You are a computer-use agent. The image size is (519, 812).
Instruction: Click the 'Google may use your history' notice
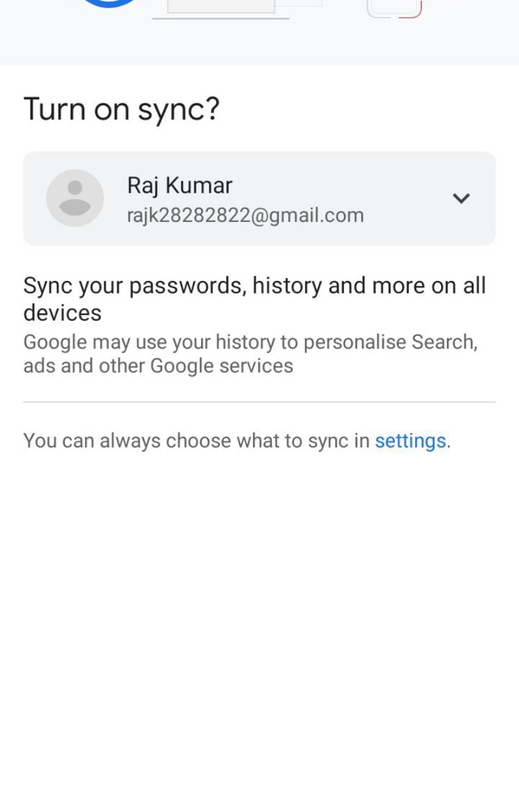coord(250,354)
